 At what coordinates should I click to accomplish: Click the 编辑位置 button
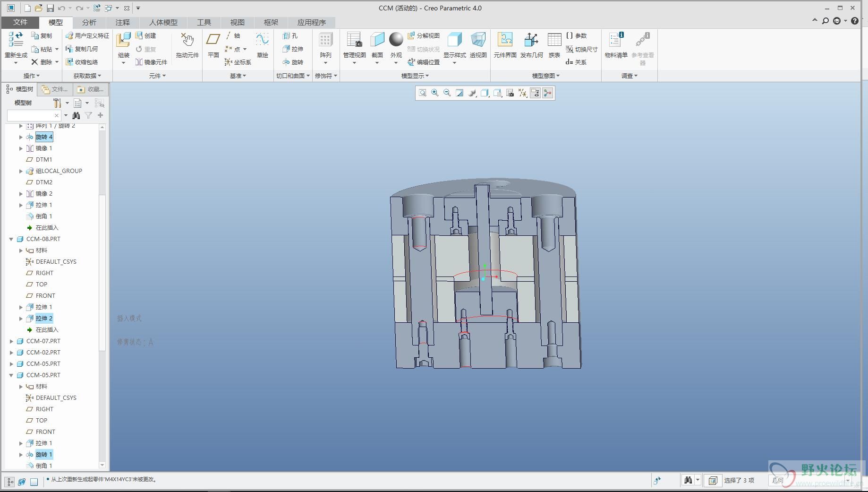tap(424, 62)
